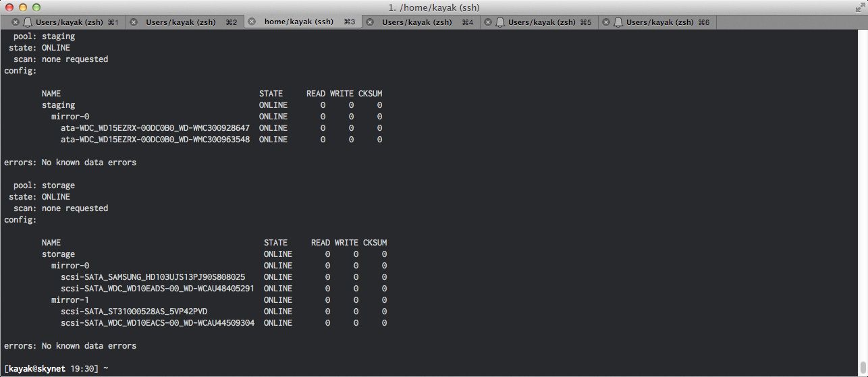
Task: Click 'errors: No known data errors' below storage
Action: [70, 346]
